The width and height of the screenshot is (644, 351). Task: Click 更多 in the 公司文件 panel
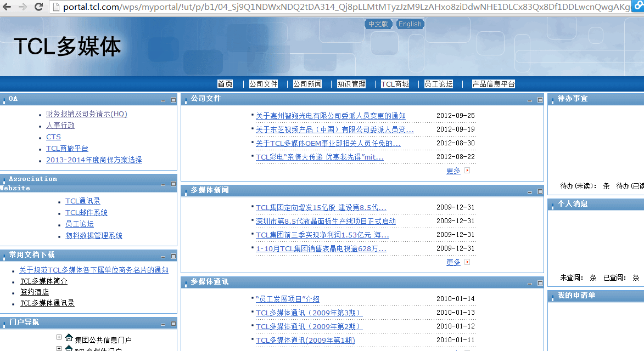453,171
